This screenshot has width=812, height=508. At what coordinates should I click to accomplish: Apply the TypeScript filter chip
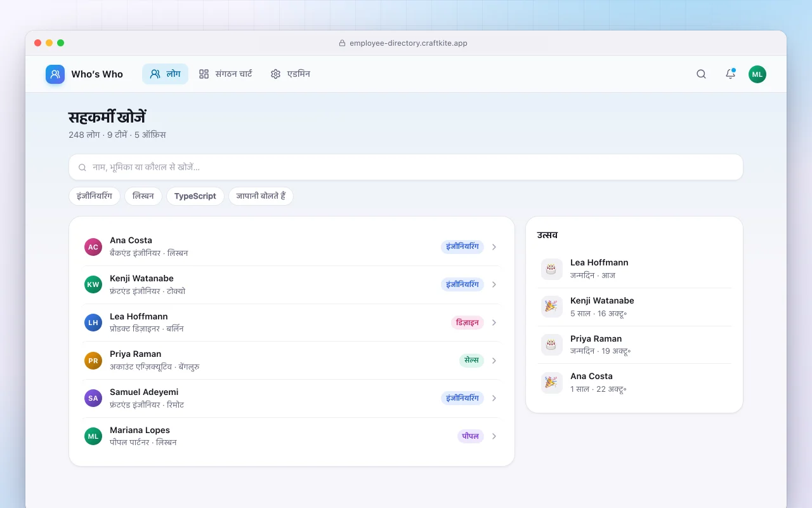[195, 196]
